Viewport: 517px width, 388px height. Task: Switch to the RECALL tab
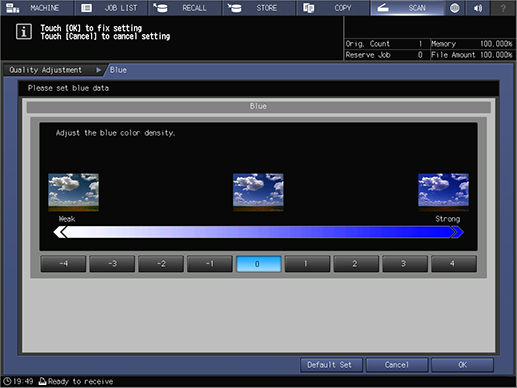[185, 8]
